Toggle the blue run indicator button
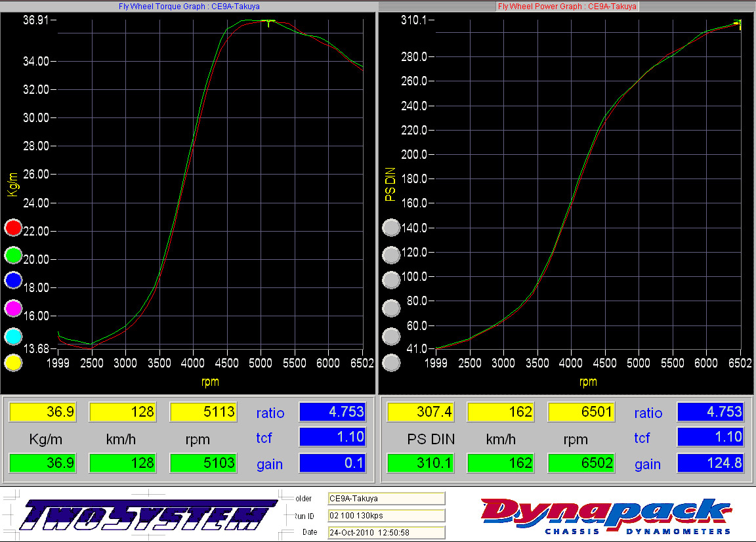The height and width of the screenshot is (542, 756). [x=14, y=280]
